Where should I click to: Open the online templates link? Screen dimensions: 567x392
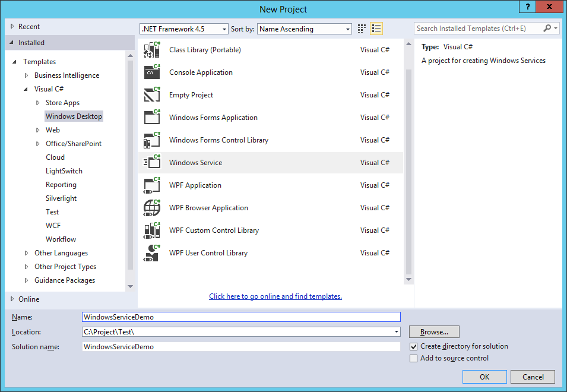tap(275, 296)
